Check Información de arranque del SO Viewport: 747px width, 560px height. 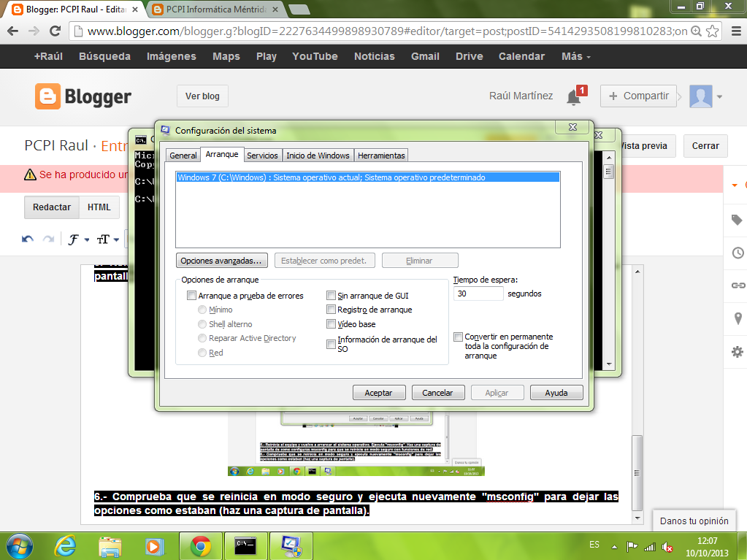click(331, 344)
